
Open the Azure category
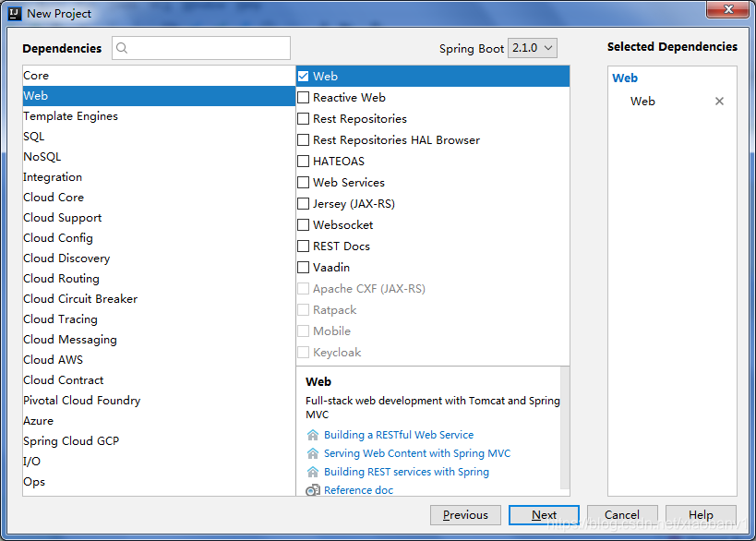coord(159,420)
